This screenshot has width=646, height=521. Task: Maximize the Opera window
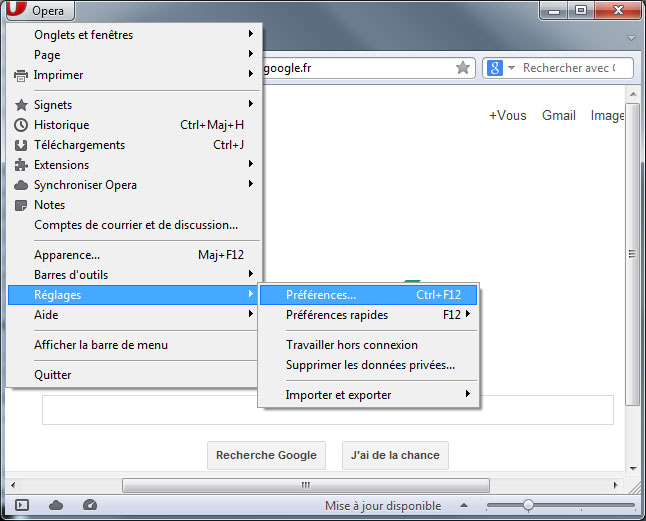pyautogui.click(x=581, y=10)
